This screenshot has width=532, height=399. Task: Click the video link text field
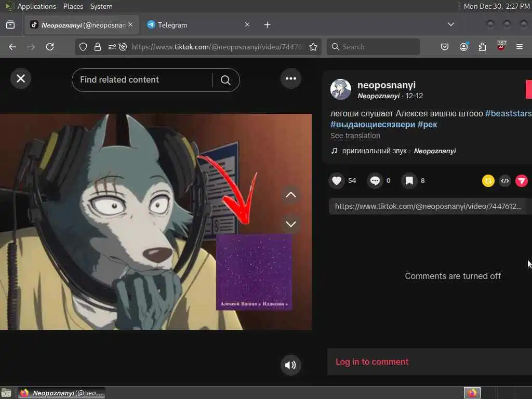(428, 206)
